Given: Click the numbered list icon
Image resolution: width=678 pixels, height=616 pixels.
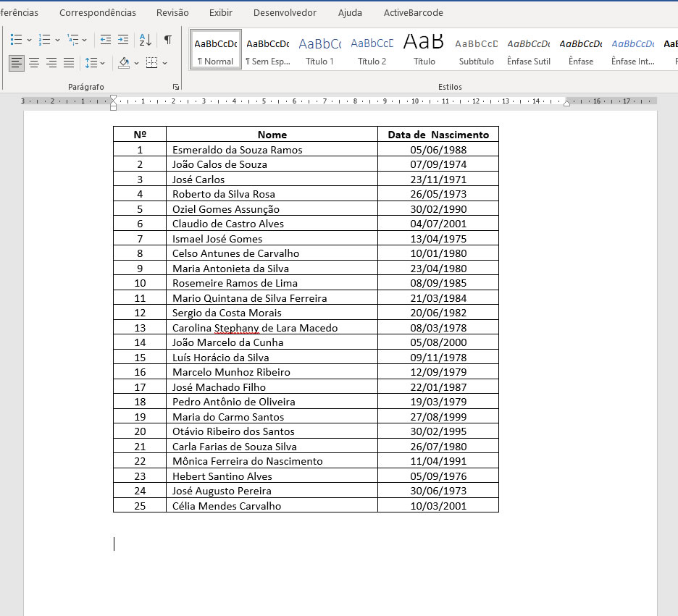Looking at the screenshot, I should pos(44,40).
